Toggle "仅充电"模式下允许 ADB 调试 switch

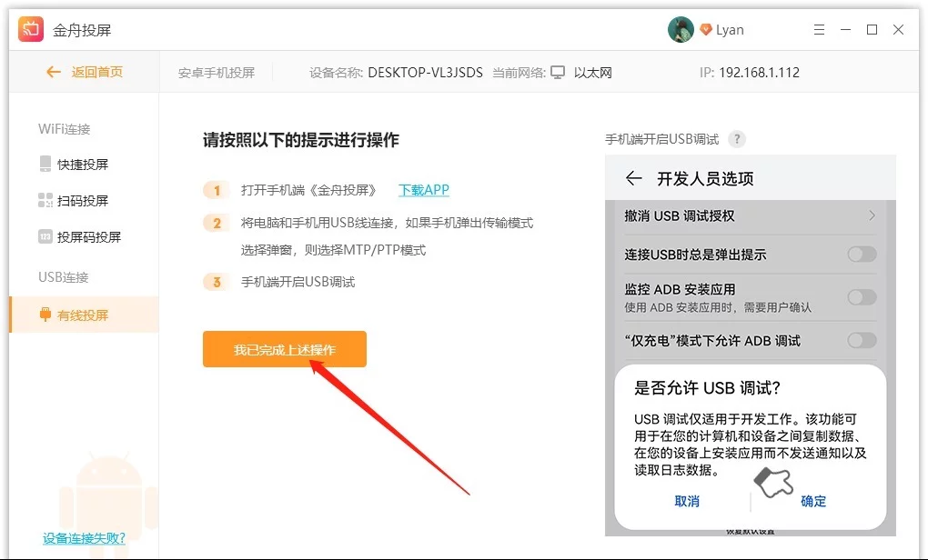pyautogui.click(x=862, y=340)
